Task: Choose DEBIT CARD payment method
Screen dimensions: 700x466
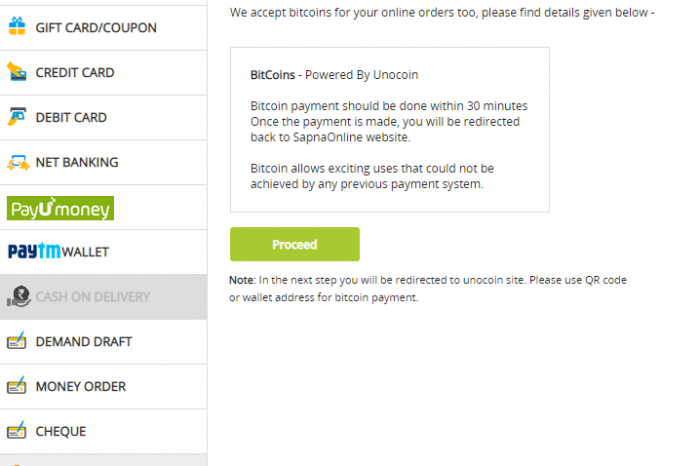Action: point(103,117)
